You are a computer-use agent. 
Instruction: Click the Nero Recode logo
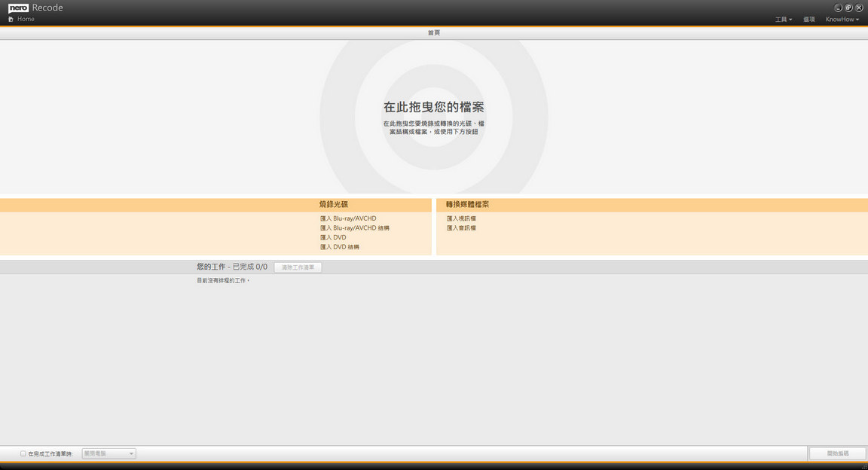pos(35,8)
